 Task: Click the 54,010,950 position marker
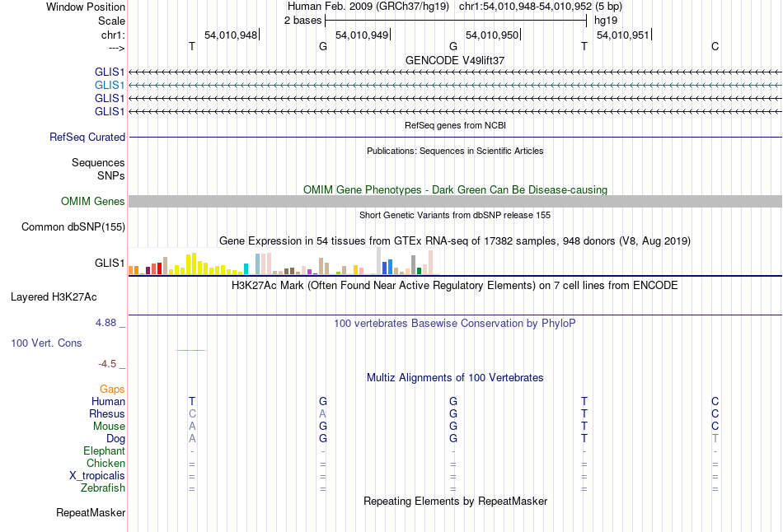[492, 35]
